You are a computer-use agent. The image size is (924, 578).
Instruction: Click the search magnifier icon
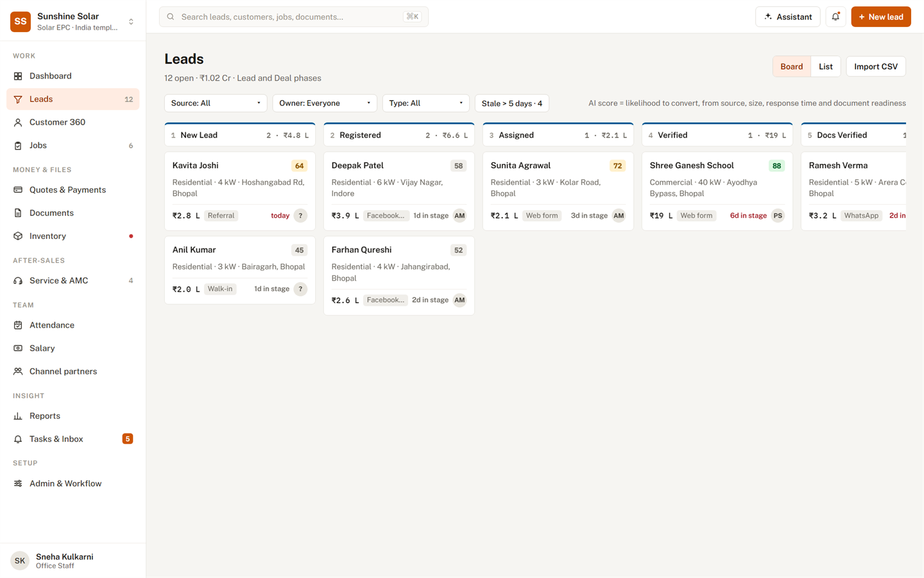[171, 17]
